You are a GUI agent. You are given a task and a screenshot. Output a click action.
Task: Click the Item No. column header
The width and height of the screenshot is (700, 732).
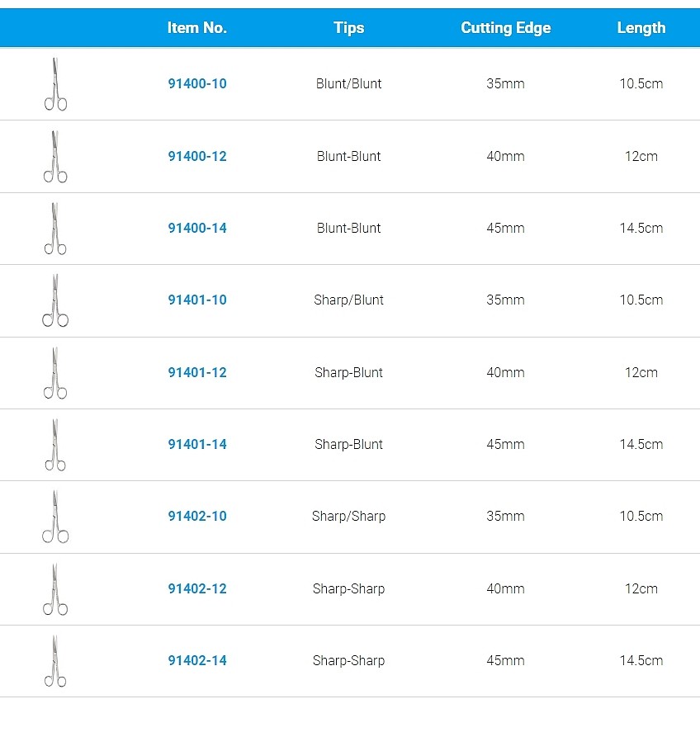197,28
